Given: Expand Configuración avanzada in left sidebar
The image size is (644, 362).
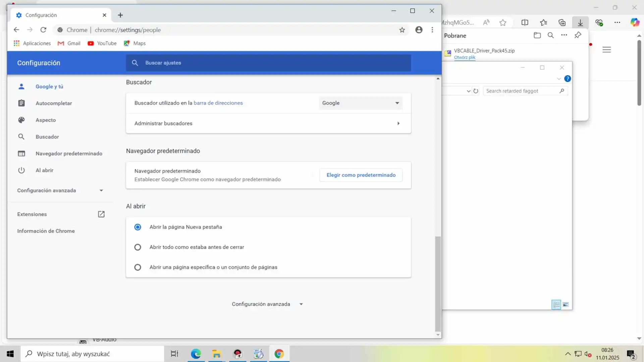Looking at the screenshot, I should [x=60, y=190].
